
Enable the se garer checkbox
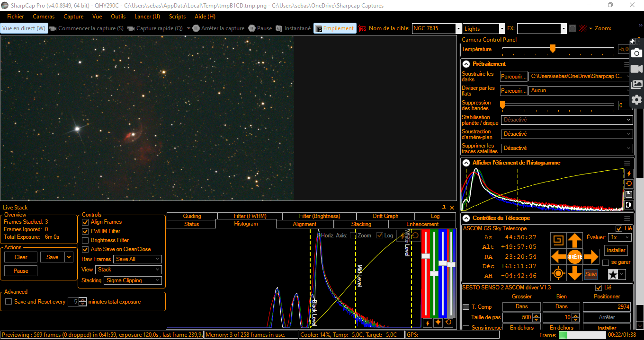tap(606, 262)
